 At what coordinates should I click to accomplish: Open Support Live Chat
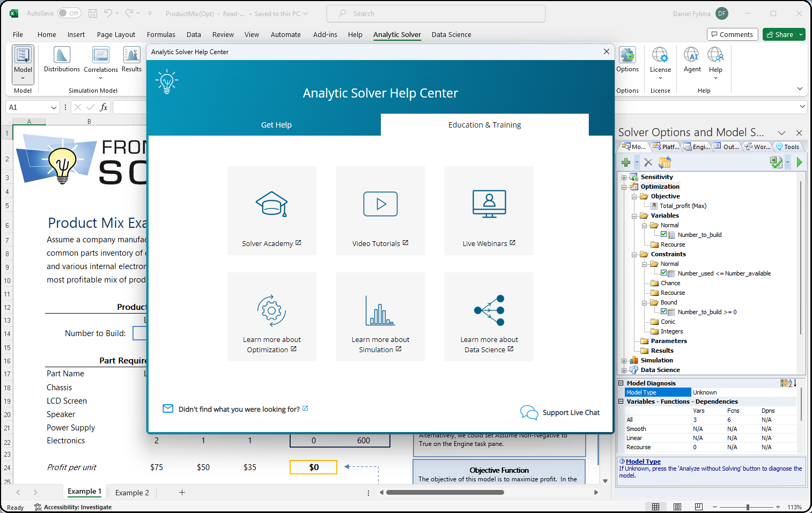pos(560,412)
